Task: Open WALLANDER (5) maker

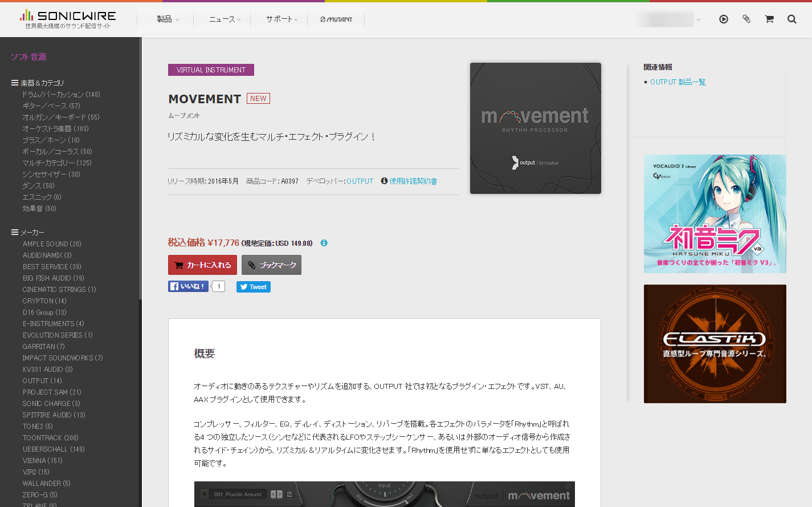Action: coord(47,484)
